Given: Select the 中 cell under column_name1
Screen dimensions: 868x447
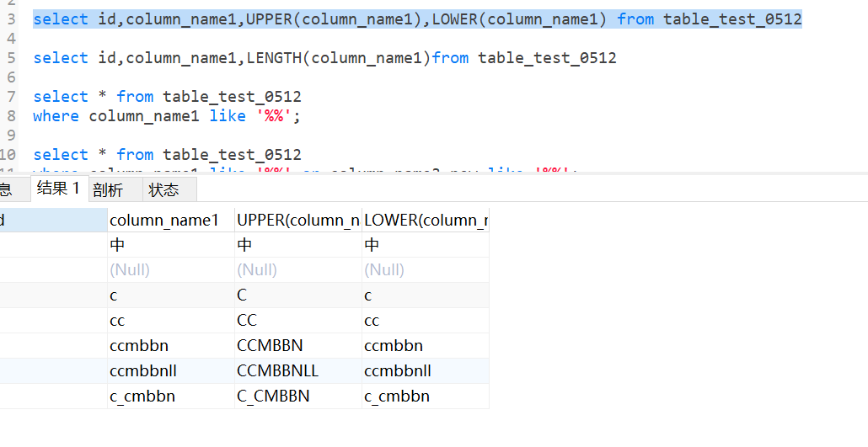Looking at the screenshot, I should click(116, 245).
